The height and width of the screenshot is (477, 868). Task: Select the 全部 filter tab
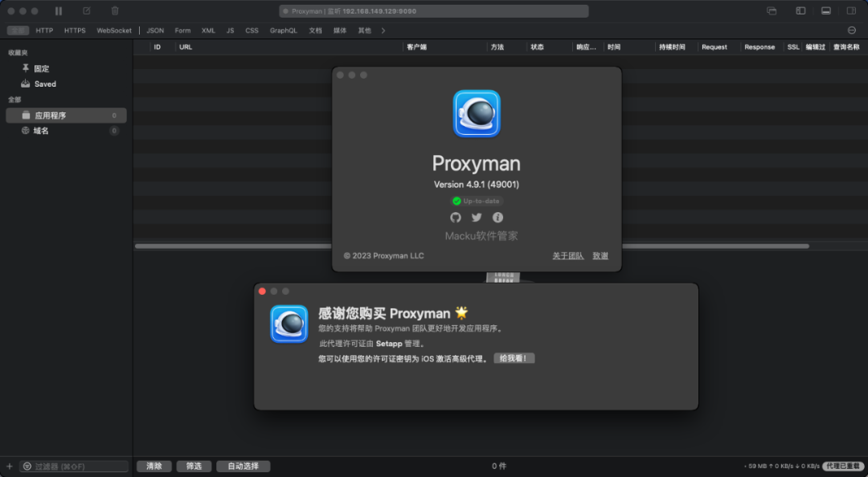click(18, 31)
